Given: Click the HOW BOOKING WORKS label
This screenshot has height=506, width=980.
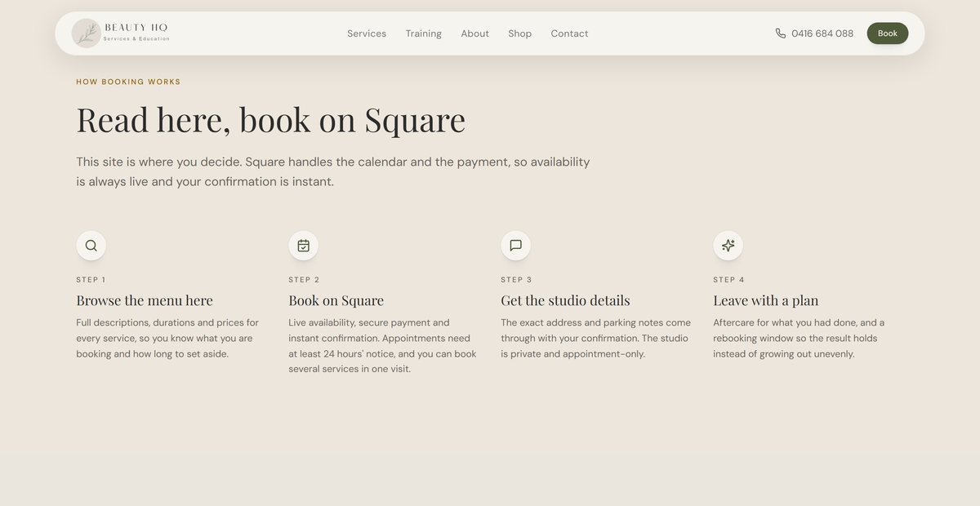Looking at the screenshot, I should 128,82.
